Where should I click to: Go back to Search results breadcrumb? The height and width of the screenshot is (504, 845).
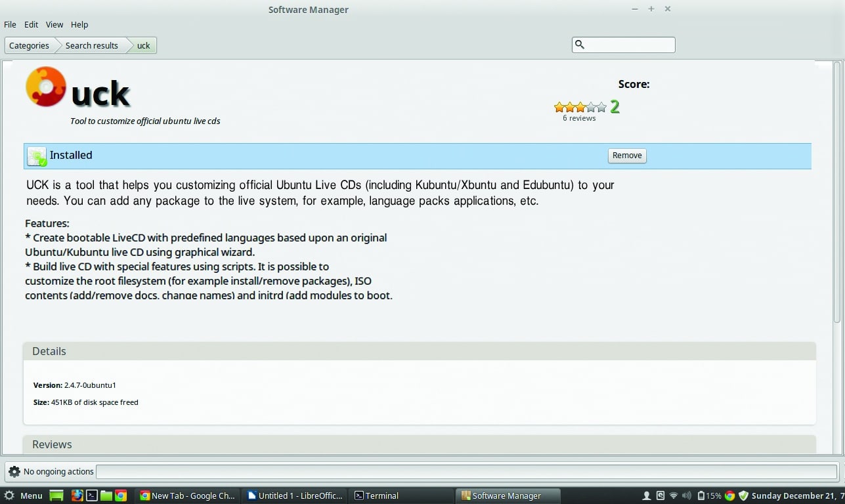[91, 45]
